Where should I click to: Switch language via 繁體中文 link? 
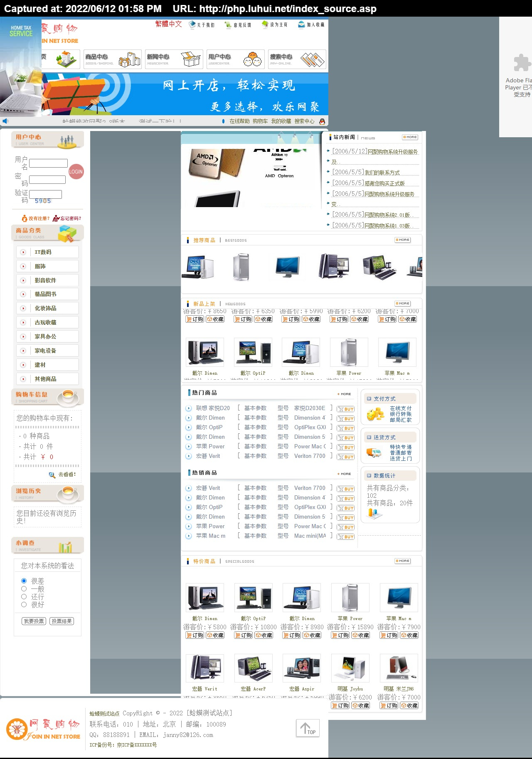pyautogui.click(x=169, y=24)
